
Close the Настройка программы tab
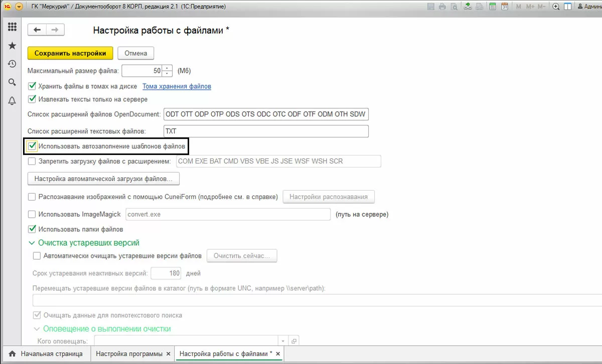(x=168, y=354)
